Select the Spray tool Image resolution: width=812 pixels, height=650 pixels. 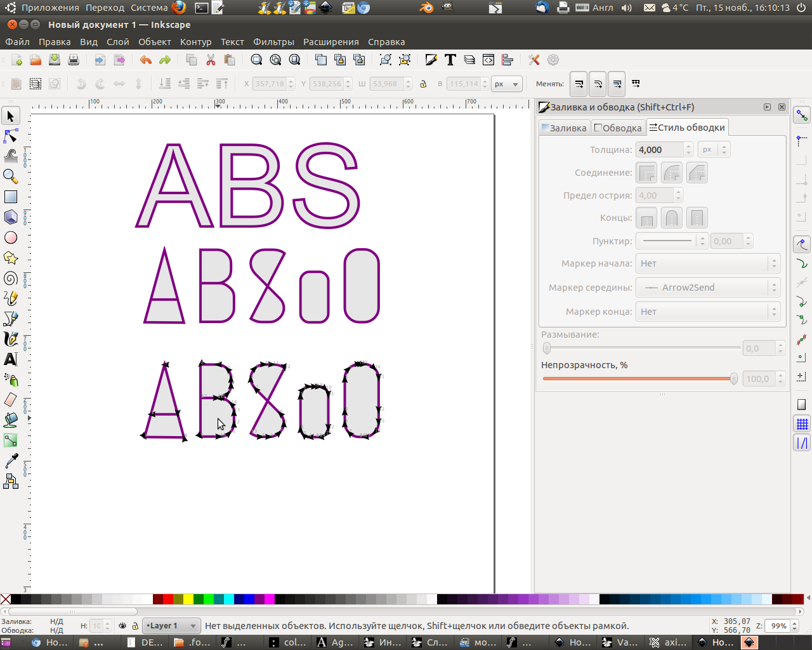point(11,380)
